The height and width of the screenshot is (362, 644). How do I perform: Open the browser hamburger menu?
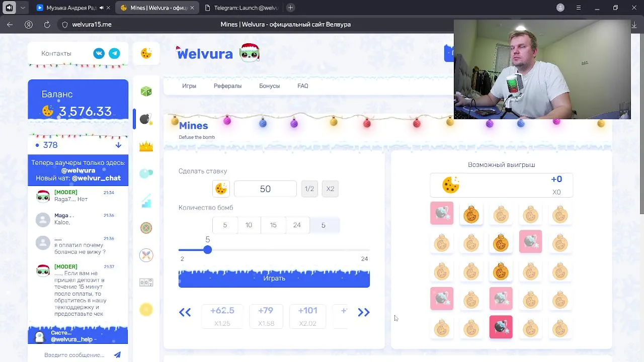pyautogui.click(x=579, y=8)
